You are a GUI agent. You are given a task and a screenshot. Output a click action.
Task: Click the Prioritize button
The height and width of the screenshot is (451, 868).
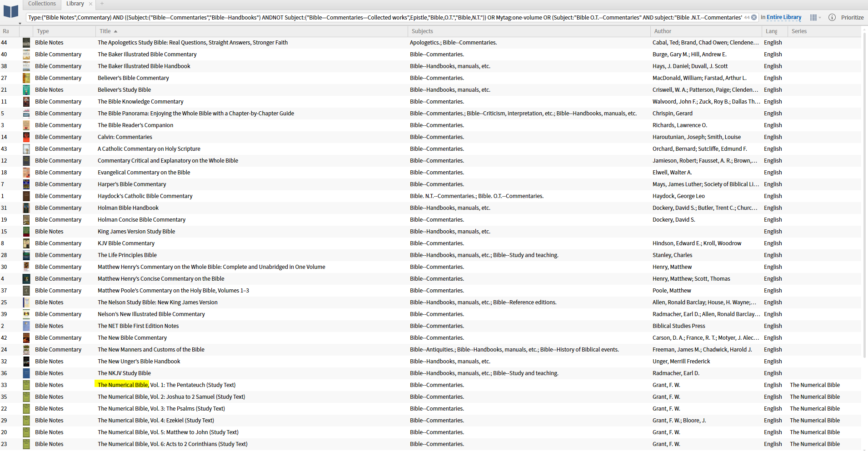[852, 18]
